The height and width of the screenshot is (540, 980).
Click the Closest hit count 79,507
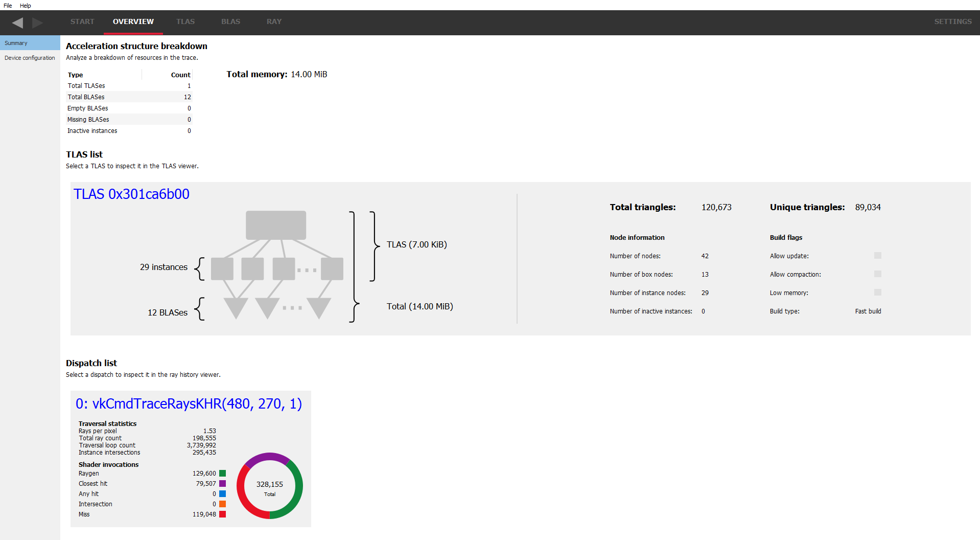[206, 484]
